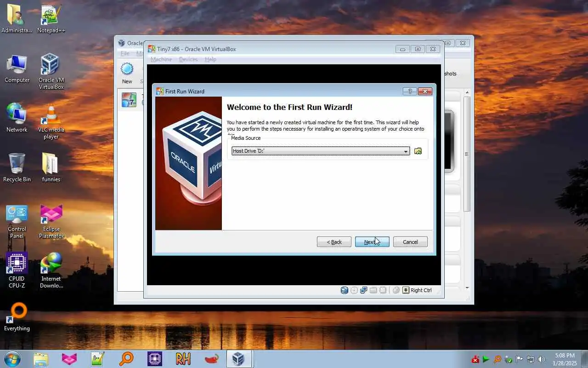Select the CPUID CPU-Z desktop shortcut
Image resolution: width=588 pixels, height=368 pixels.
point(17,270)
